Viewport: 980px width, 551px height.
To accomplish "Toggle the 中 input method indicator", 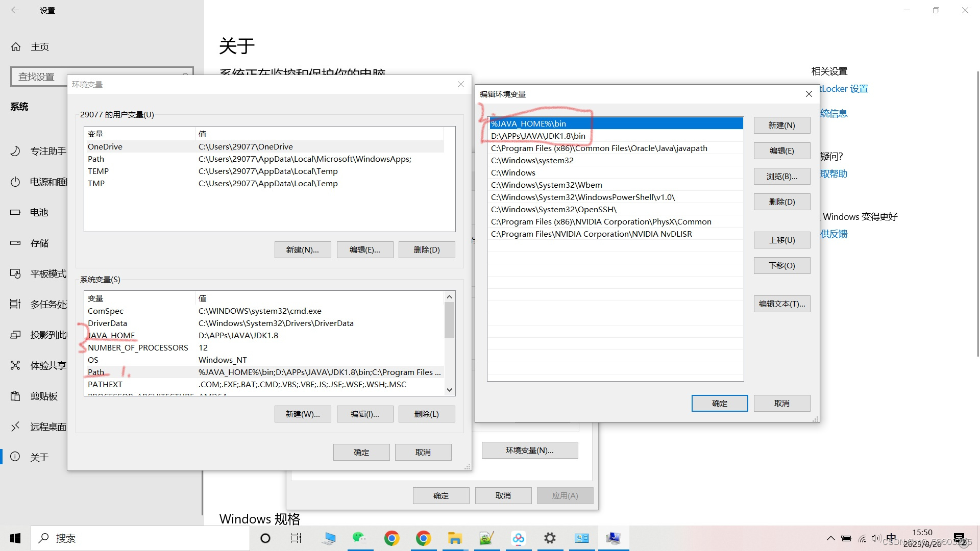I will click(x=891, y=538).
